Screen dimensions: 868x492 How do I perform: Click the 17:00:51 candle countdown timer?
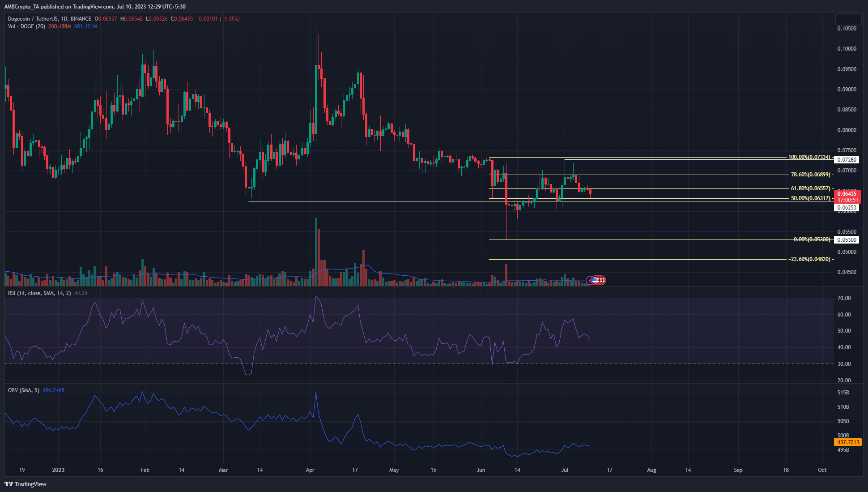pyautogui.click(x=847, y=200)
